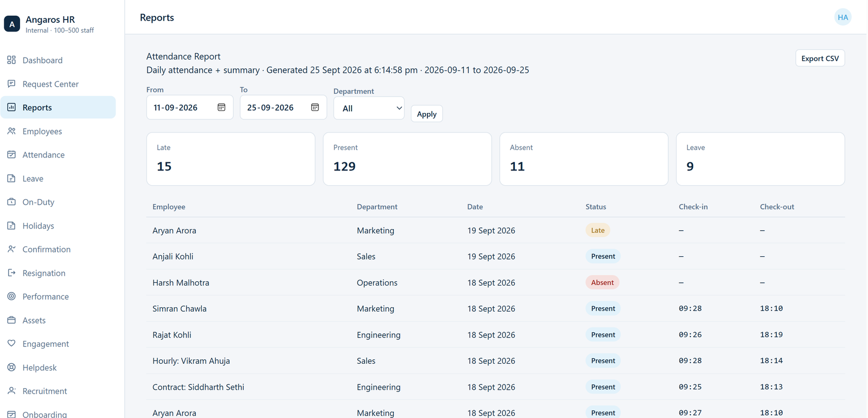
Task: Click the Angaros HR logo badge
Action: pos(12,24)
